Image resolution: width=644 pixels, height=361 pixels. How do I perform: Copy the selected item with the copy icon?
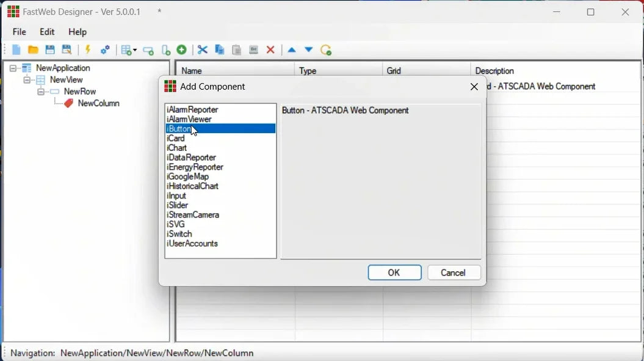point(219,49)
